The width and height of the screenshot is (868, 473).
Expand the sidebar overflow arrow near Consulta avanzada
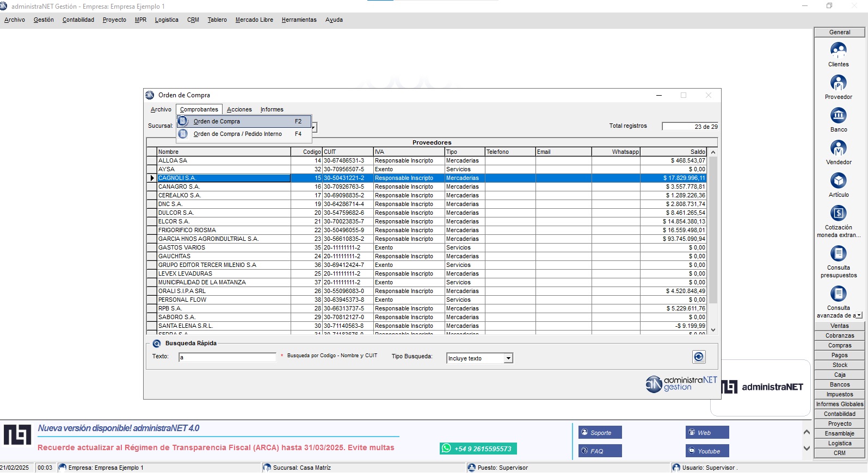click(859, 315)
